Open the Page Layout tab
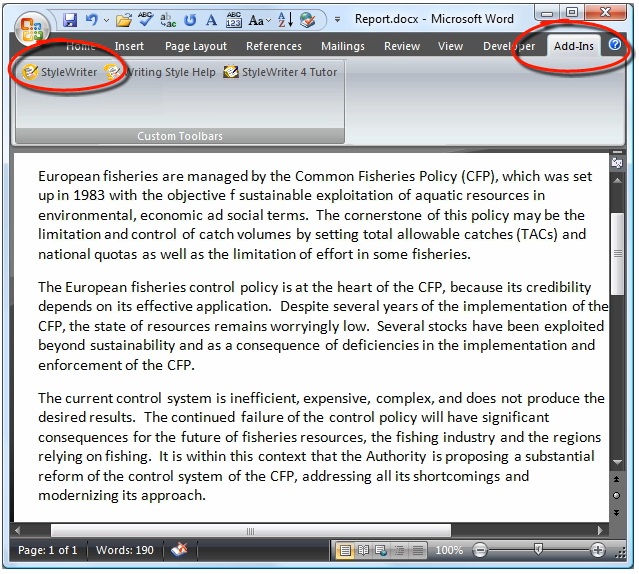The height and width of the screenshot is (574, 639). coord(196,46)
